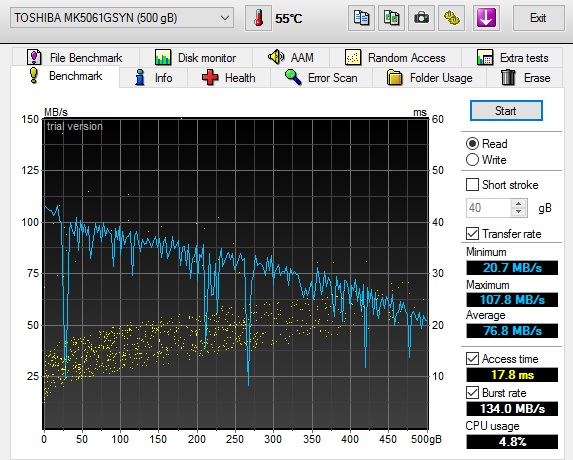The height and width of the screenshot is (460, 573).
Task: Click the Exit button
Action: tap(538, 18)
